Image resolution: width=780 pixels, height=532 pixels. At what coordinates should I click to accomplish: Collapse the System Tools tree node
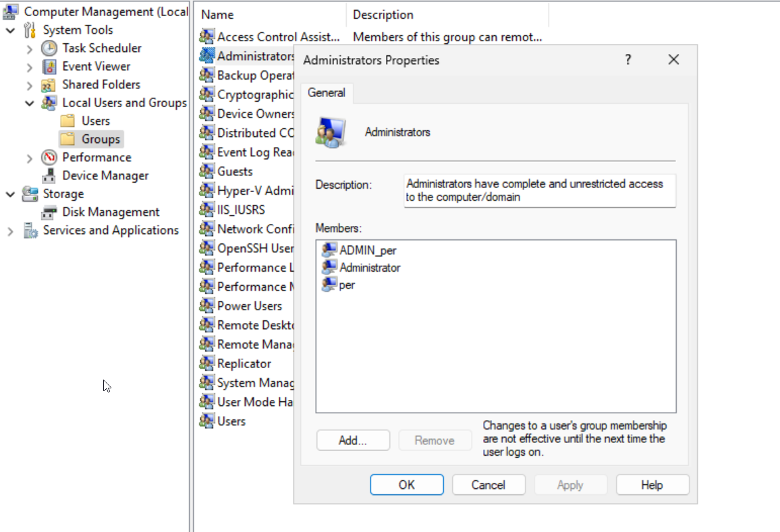(x=11, y=30)
